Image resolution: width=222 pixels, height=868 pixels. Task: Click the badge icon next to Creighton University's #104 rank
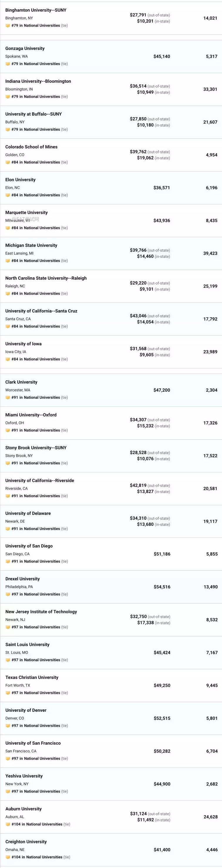pyautogui.click(x=8, y=857)
